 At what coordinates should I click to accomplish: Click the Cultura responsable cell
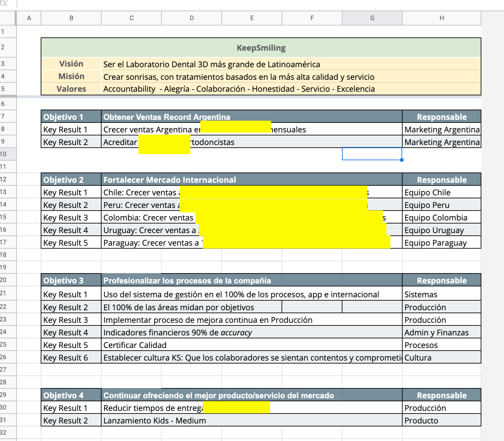coord(441,357)
